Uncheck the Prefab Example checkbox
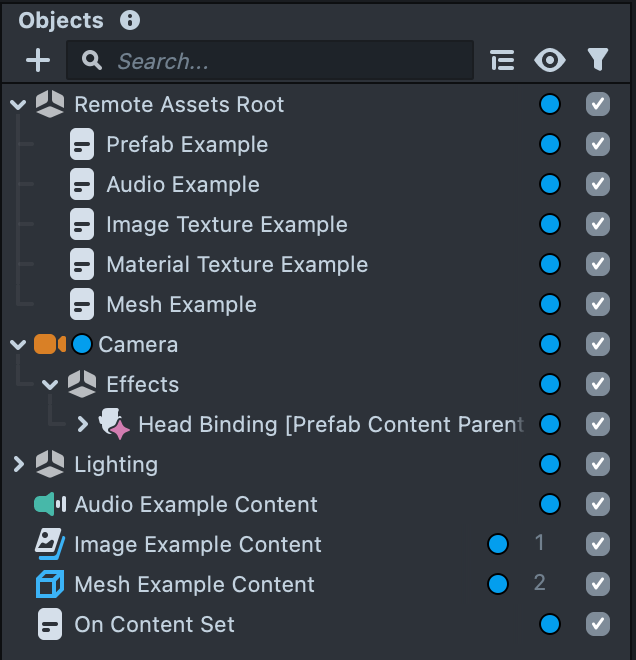Screen dimensions: 636x660 coord(597,145)
